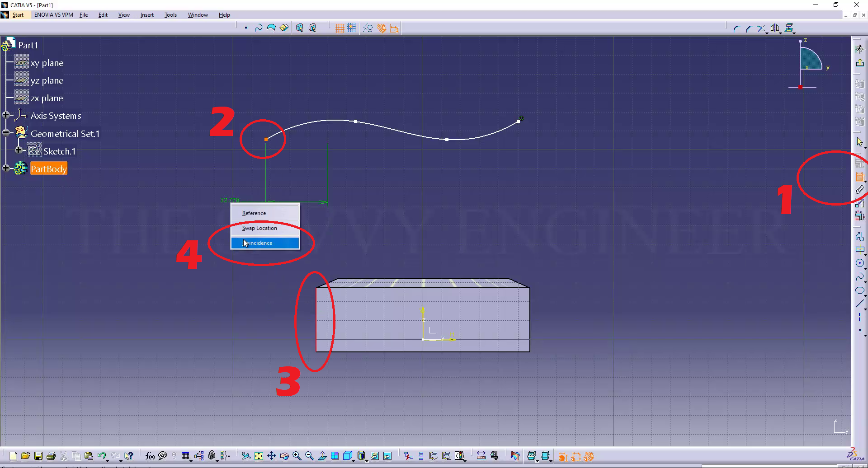Click the Fit All In icon
868x468 pixels.
[x=259, y=456]
